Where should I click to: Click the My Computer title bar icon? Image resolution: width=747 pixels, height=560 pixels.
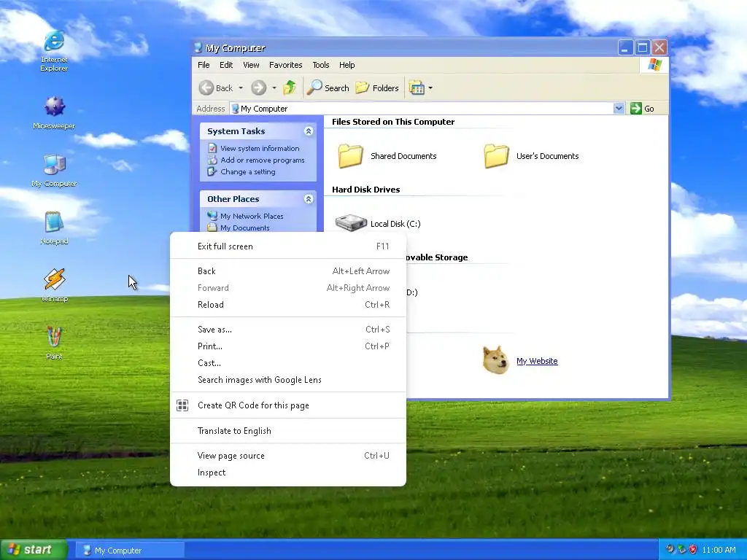tap(198, 47)
